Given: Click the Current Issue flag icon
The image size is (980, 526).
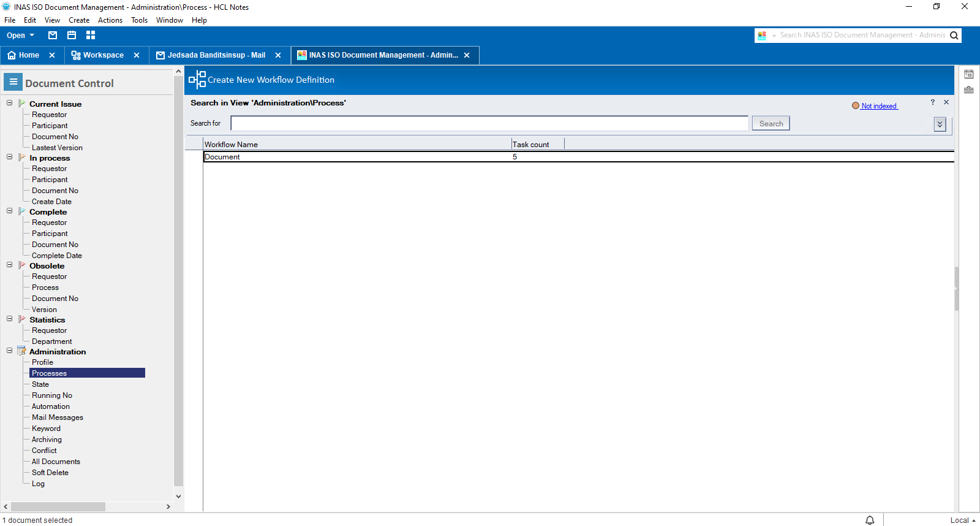Looking at the screenshot, I should 22,104.
